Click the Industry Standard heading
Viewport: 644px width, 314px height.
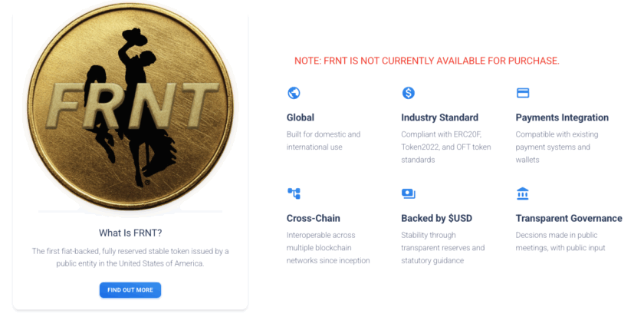(x=439, y=117)
